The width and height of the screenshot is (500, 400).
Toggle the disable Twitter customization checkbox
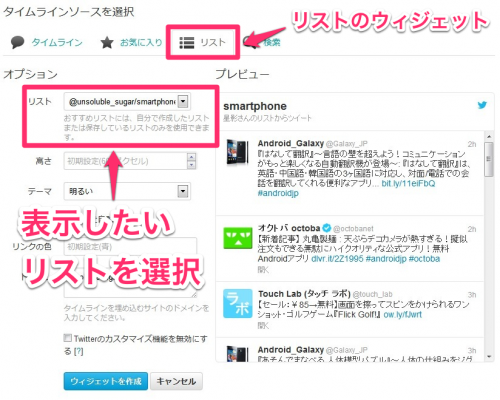coord(67,338)
